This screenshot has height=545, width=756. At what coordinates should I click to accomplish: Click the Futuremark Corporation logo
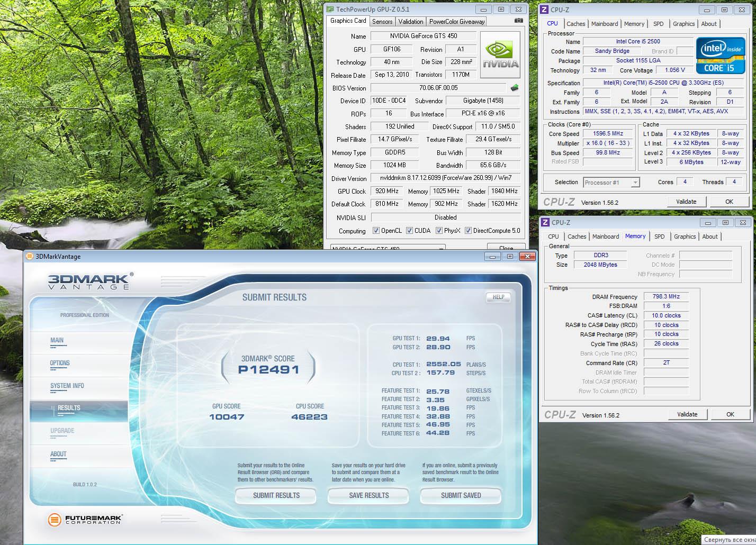[85, 520]
